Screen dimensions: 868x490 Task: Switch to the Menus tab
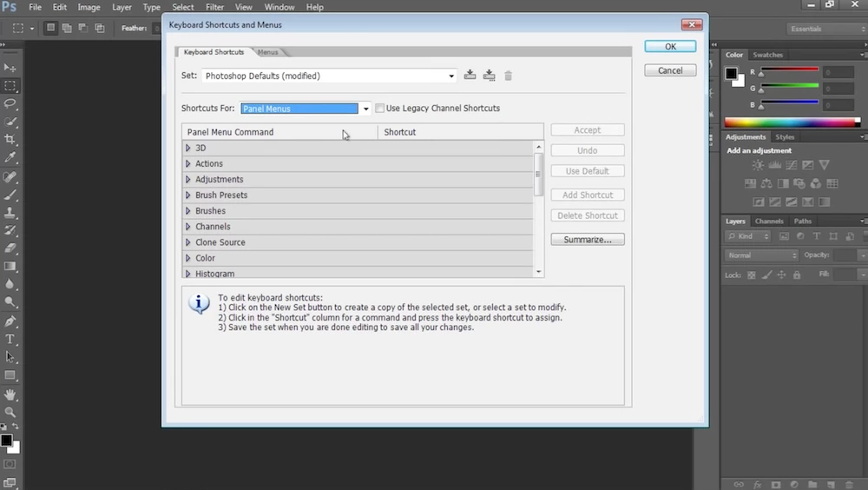coord(268,52)
